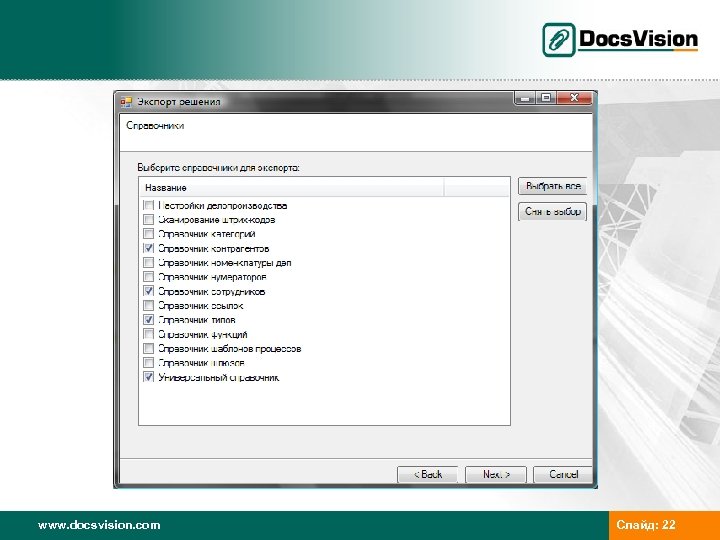
Task: Close the Экспорт решения dialog
Action: (574, 98)
